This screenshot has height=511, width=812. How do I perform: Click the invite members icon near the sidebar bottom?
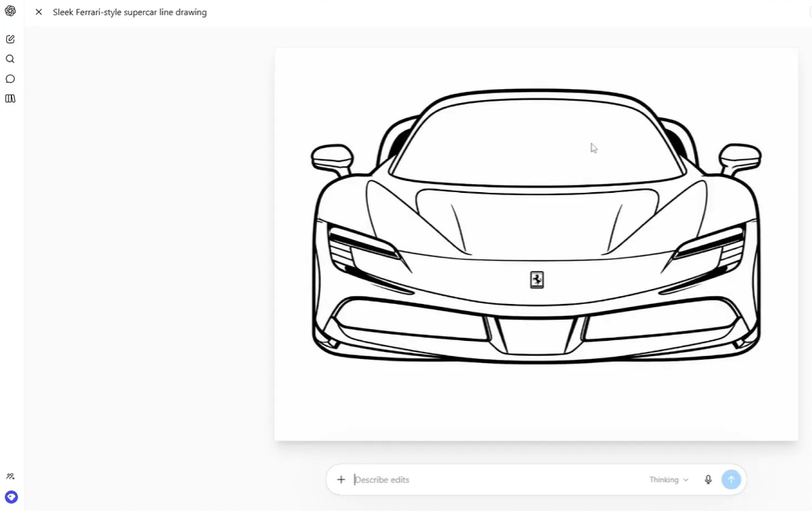10,476
